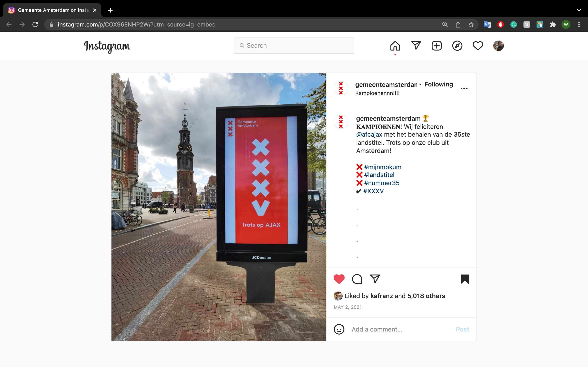Open Direct messages paper plane icon
The image size is (588, 367).
(x=416, y=46)
